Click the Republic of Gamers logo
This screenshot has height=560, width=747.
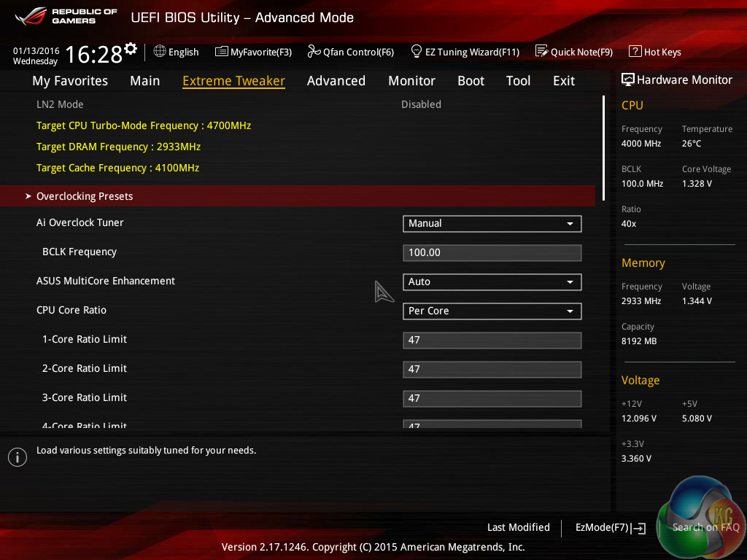[x=66, y=16]
